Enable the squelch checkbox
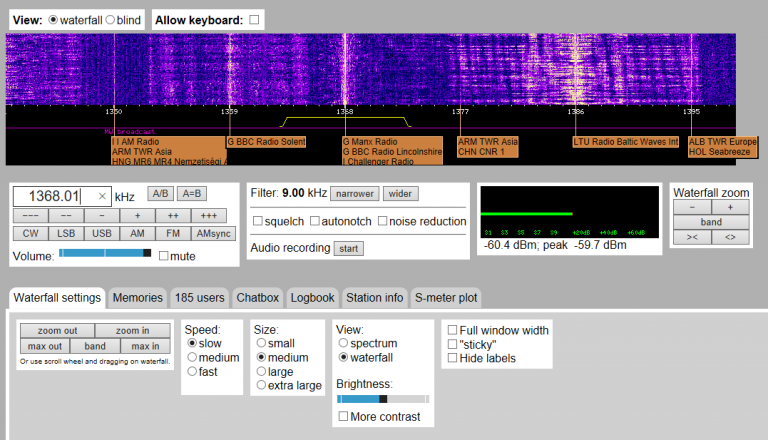This screenshot has height=440, width=768. click(x=257, y=221)
